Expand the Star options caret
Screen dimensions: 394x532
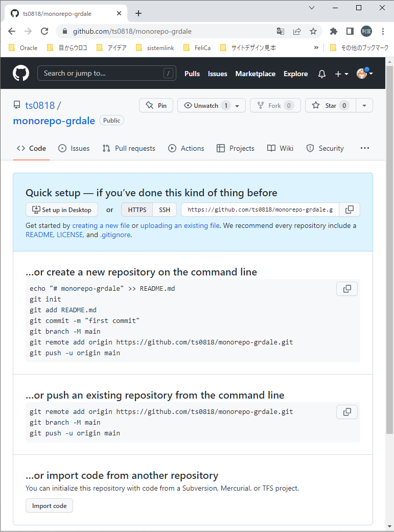point(364,105)
